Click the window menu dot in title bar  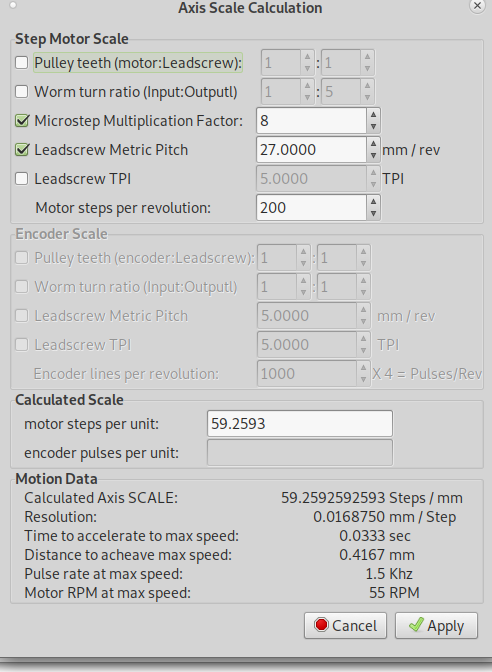click(13, 5)
